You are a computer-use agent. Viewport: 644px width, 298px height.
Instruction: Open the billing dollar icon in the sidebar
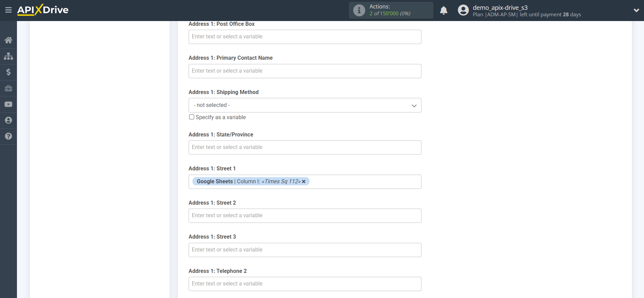coord(8,72)
